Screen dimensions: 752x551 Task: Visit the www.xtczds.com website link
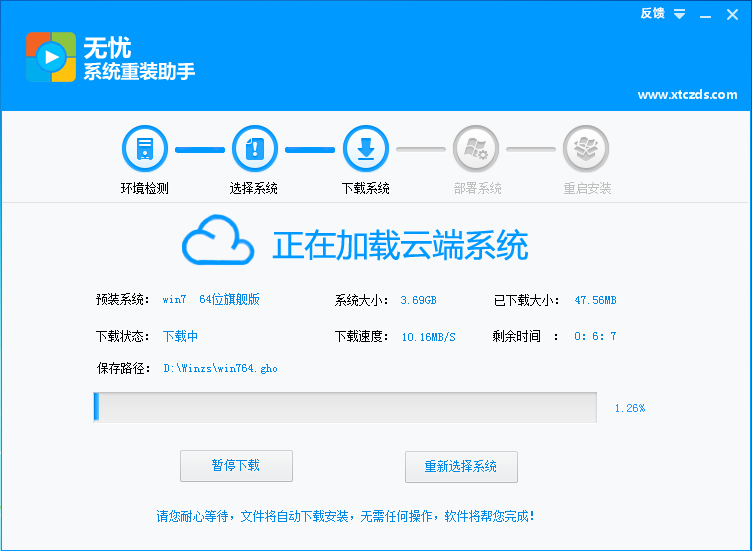(x=687, y=95)
